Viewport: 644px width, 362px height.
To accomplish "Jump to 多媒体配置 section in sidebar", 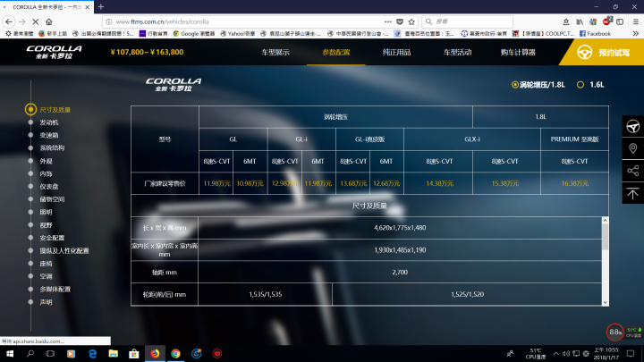I will (55, 289).
